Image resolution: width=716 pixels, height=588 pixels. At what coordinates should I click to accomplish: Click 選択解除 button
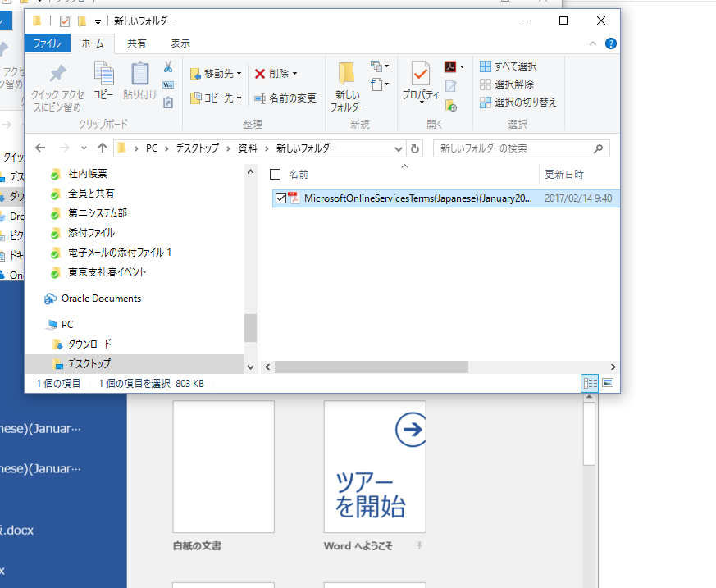tap(507, 84)
